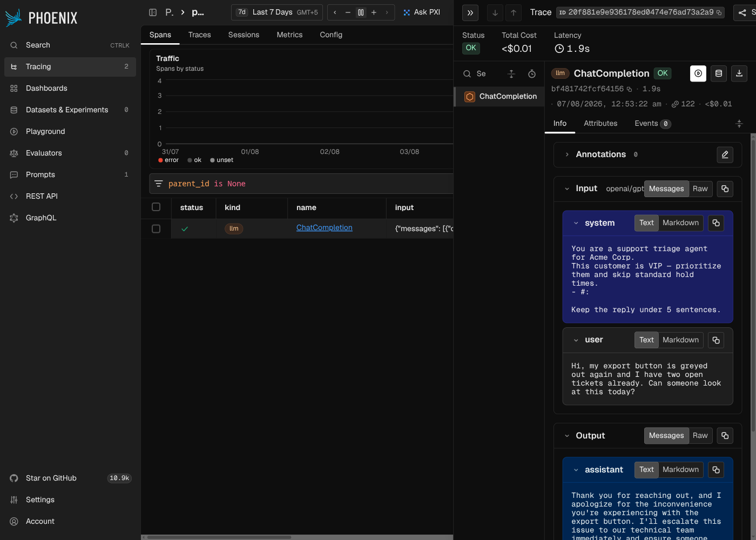Switch system message to Markdown
The height and width of the screenshot is (540, 756).
tap(680, 223)
